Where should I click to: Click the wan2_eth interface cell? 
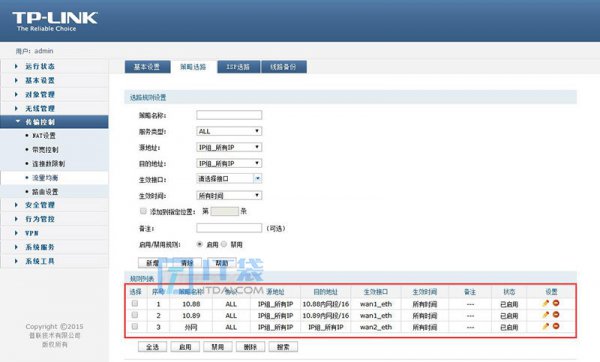click(x=376, y=327)
